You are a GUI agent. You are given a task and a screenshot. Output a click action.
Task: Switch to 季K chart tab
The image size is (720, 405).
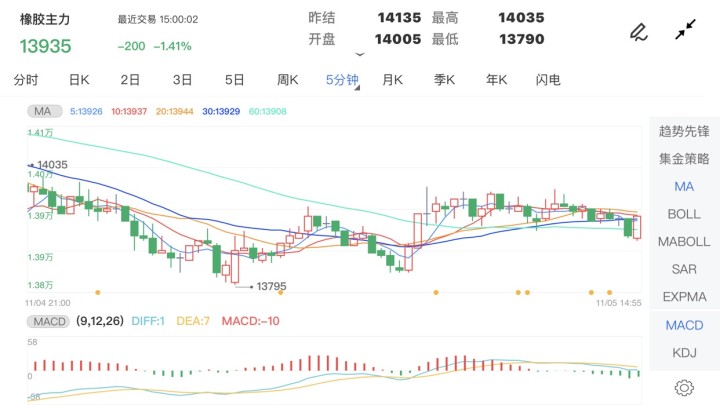tap(444, 80)
